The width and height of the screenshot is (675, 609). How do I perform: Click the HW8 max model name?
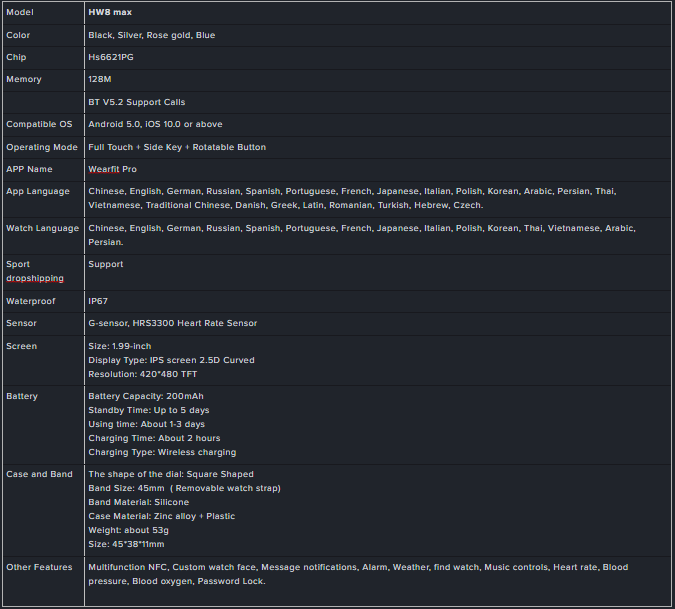tap(110, 12)
